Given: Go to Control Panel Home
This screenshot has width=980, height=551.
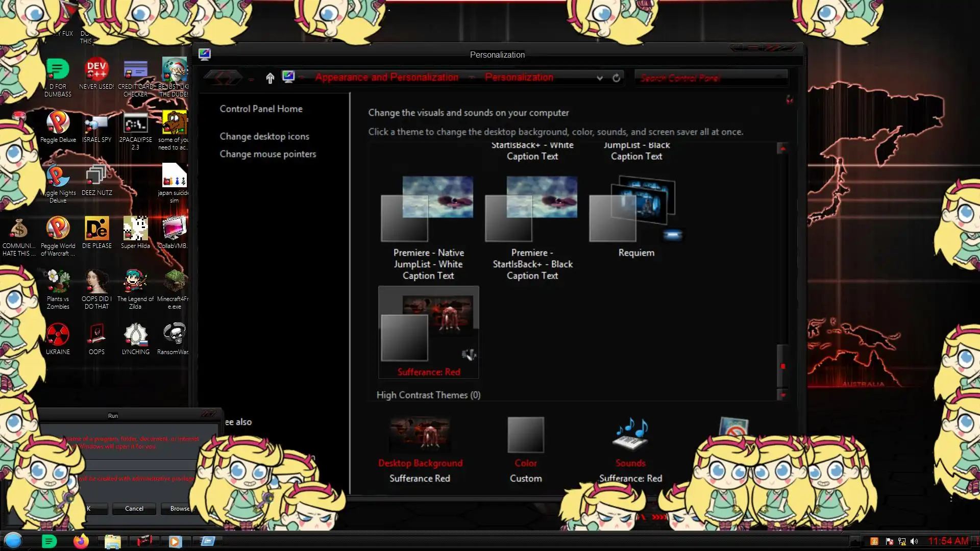Looking at the screenshot, I should (x=261, y=109).
